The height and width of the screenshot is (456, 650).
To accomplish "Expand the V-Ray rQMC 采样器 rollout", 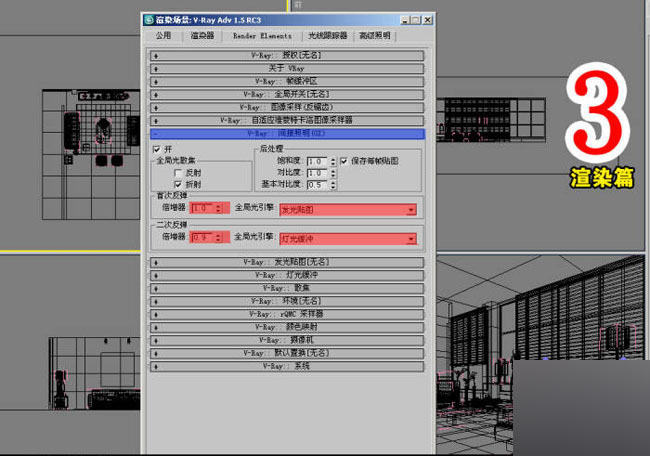I will click(287, 314).
